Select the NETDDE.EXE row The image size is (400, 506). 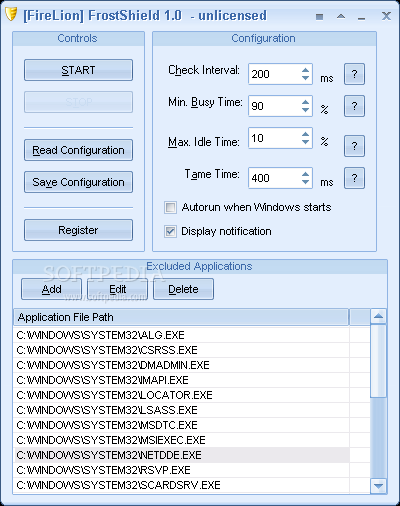click(182, 455)
